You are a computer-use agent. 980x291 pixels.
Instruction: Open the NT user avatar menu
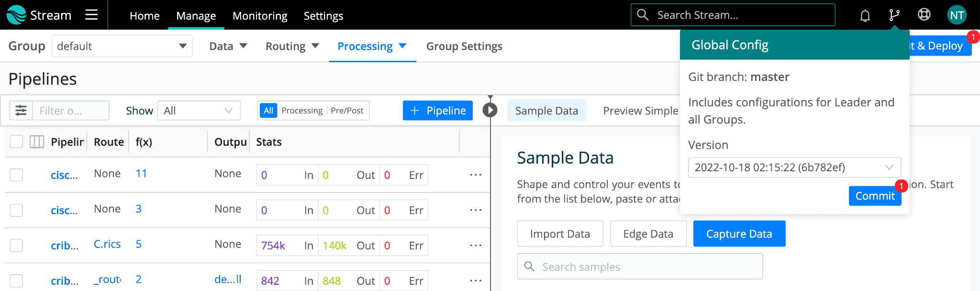pos(957,15)
